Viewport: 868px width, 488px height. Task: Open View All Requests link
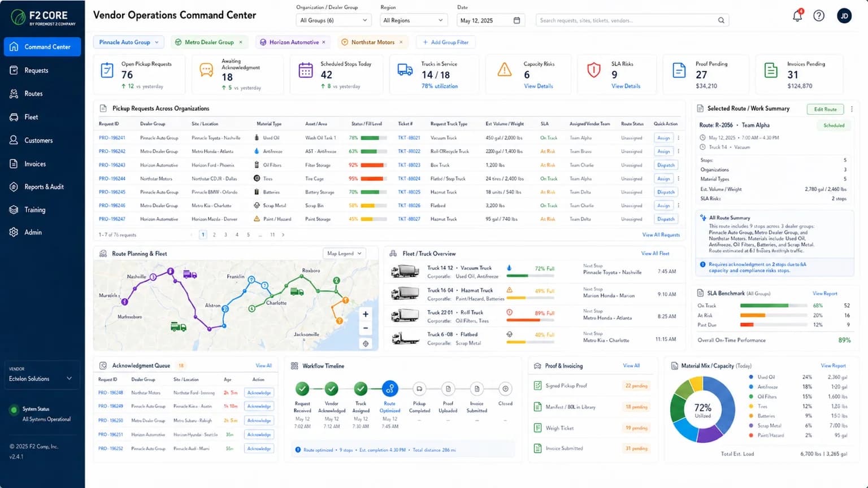point(661,235)
